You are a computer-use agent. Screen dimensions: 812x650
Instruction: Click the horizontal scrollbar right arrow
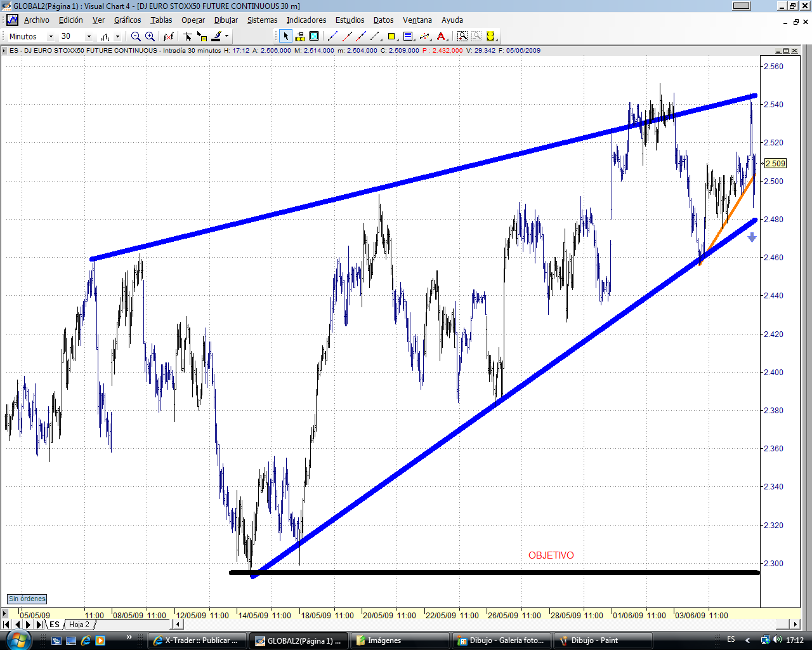[796, 625]
